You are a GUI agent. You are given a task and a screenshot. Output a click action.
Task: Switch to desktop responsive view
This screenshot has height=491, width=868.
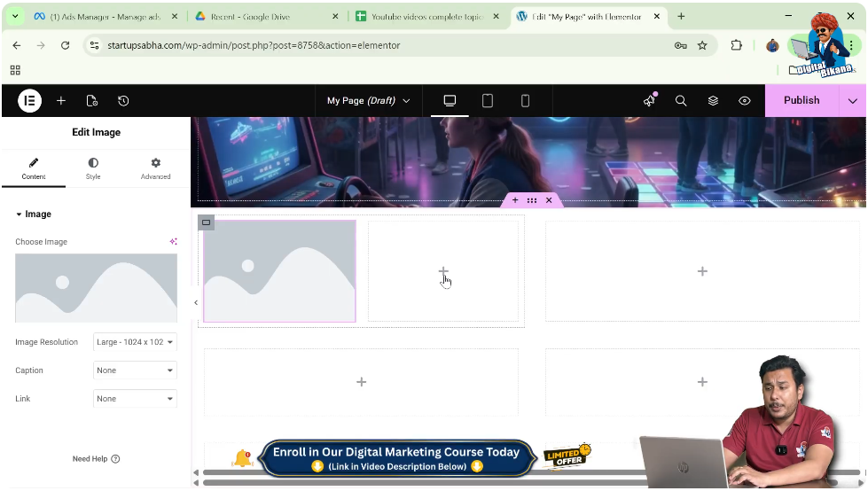450,101
